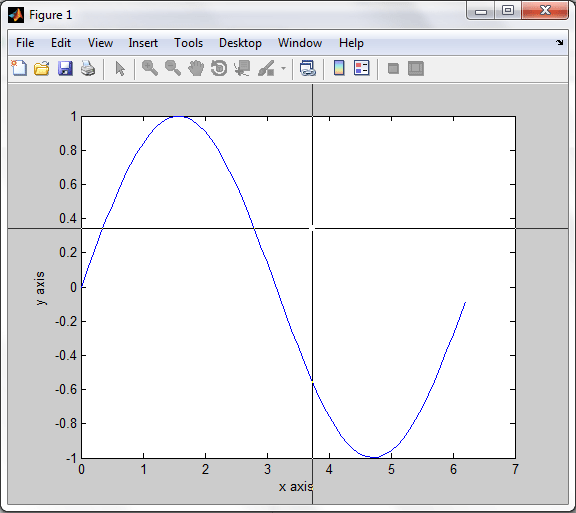Insert Colorbar using the toolbar icon
This screenshot has width=576, height=513.
(339, 68)
